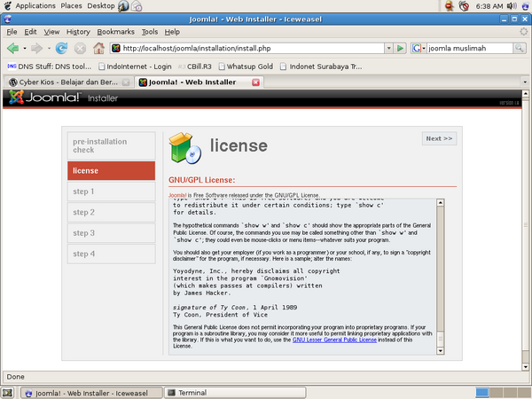Click the Joomla! logo in the installer header
The image size is (532, 399).
(45, 98)
